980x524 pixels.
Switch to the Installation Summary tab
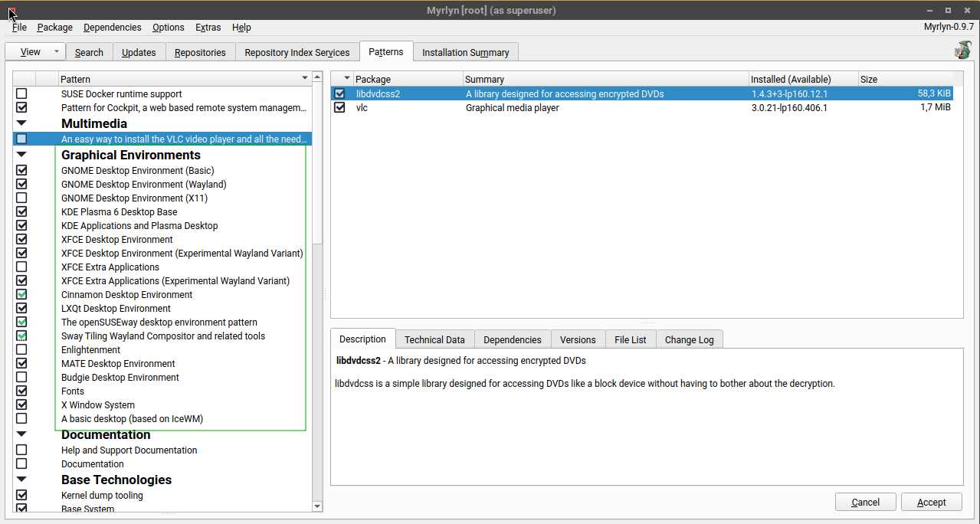(465, 53)
